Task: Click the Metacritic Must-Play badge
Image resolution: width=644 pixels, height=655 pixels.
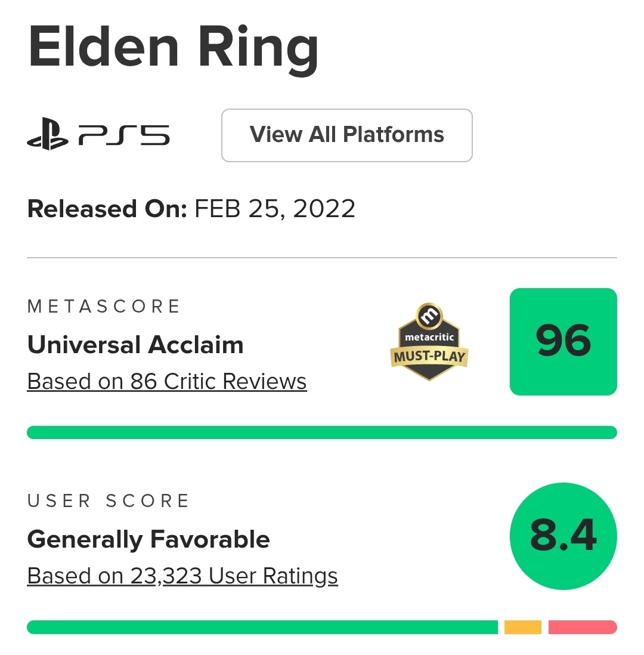Action: [x=429, y=342]
